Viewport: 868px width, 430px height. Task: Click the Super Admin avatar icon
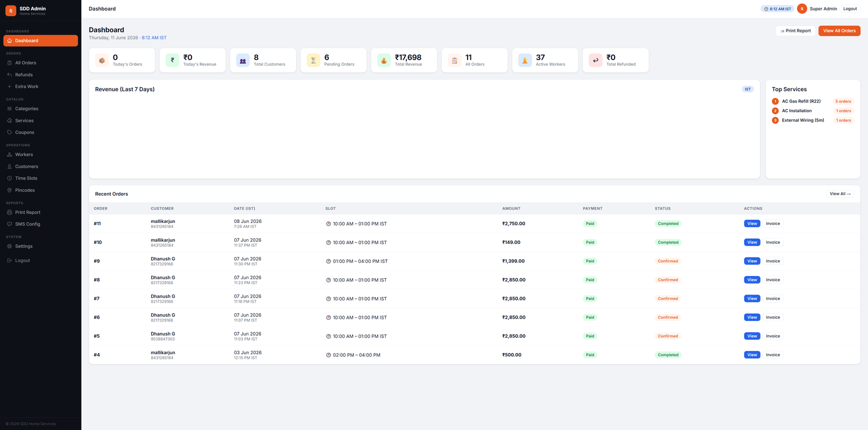[x=802, y=9]
